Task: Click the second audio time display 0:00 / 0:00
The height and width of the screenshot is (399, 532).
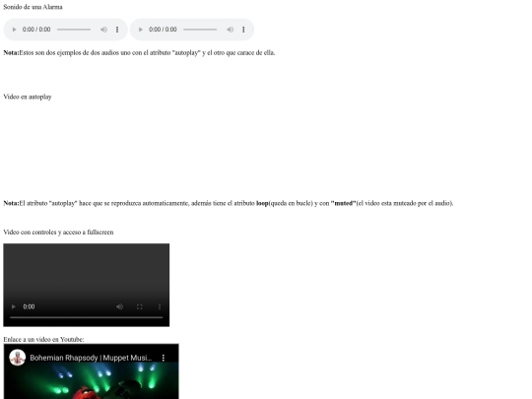Action: (163, 30)
